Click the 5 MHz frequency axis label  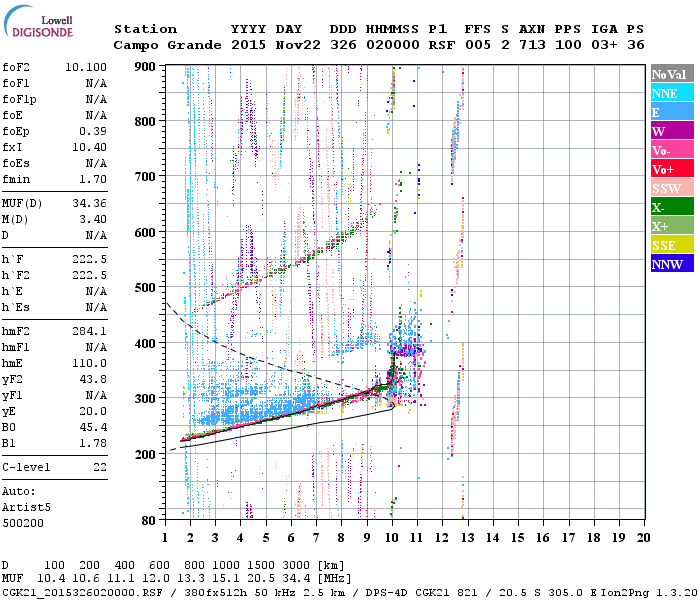266,538
